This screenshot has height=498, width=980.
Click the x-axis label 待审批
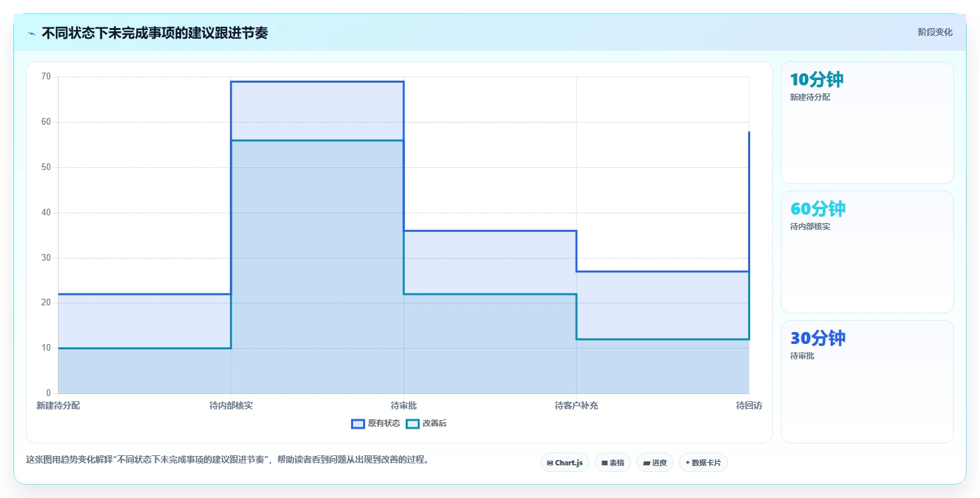[404, 405]
